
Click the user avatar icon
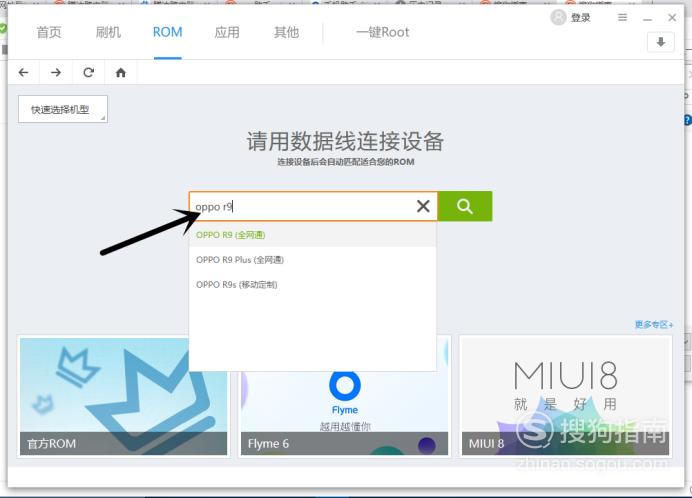pyautogui.click(x=558, y=18)
